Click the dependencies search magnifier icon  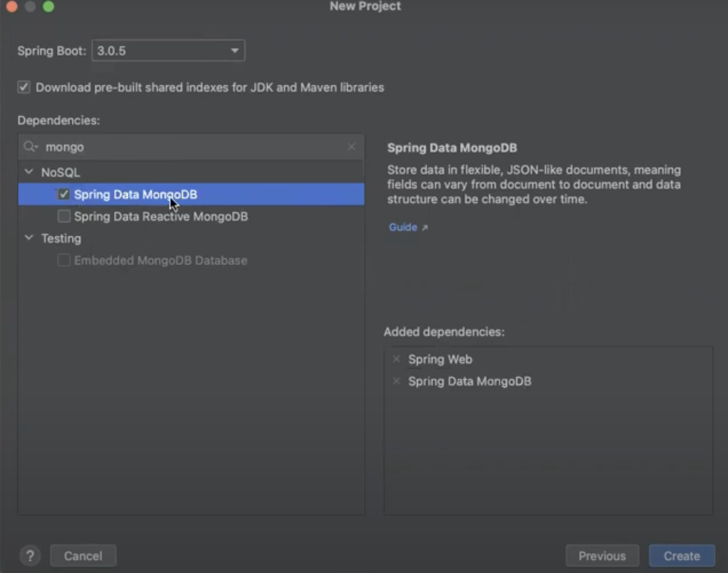pyautogui.click(x=30, y=147)
